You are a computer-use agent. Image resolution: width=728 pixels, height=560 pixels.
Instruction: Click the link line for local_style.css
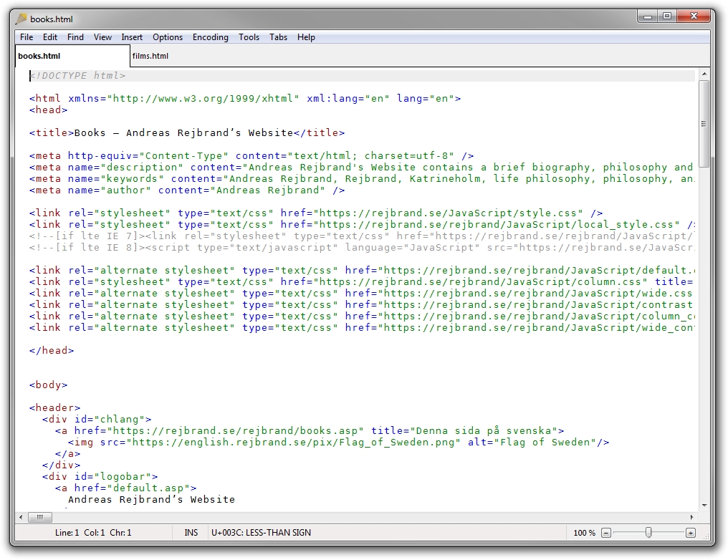(362, 225)
